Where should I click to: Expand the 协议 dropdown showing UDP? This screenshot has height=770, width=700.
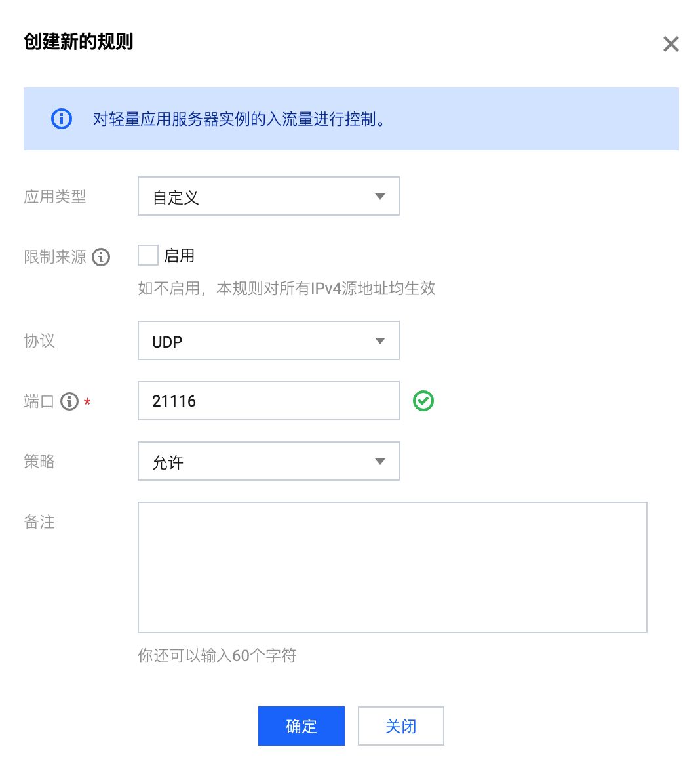[268, 340]
